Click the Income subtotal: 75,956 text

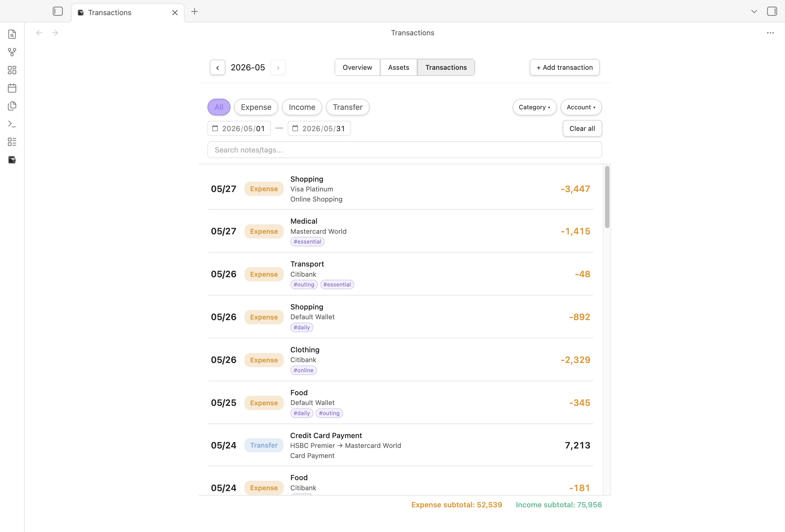(559, 505)
